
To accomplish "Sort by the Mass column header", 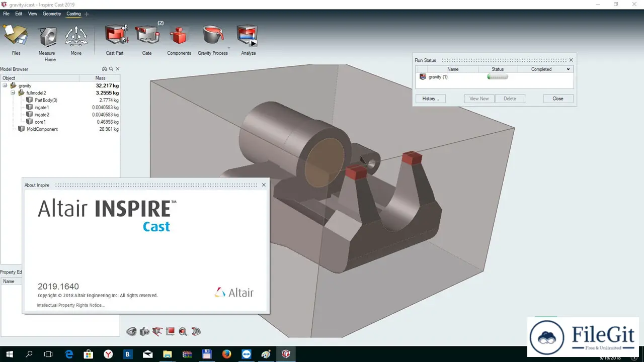I will coord(100,78).
